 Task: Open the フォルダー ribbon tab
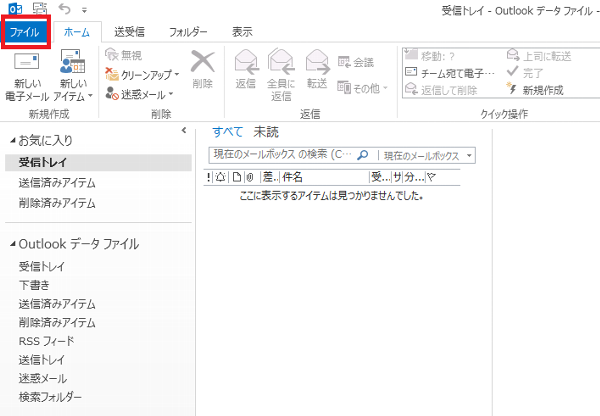click(188, 32)
